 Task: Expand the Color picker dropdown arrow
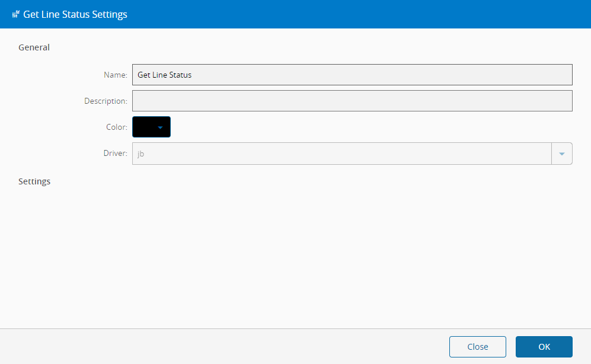pyautogui.click(x=160, y=127)
